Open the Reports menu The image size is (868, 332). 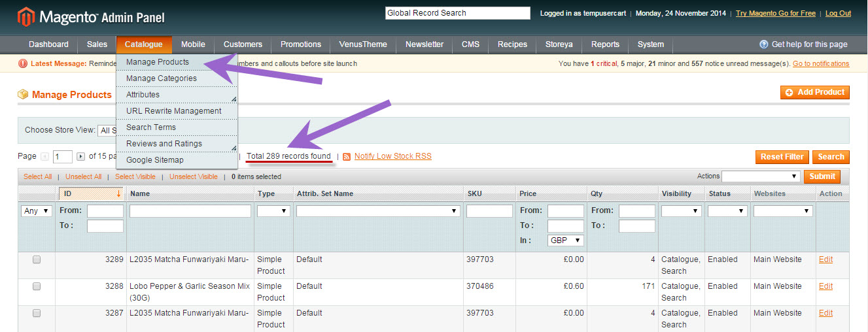pyautogui.click(x=605, y=44)
